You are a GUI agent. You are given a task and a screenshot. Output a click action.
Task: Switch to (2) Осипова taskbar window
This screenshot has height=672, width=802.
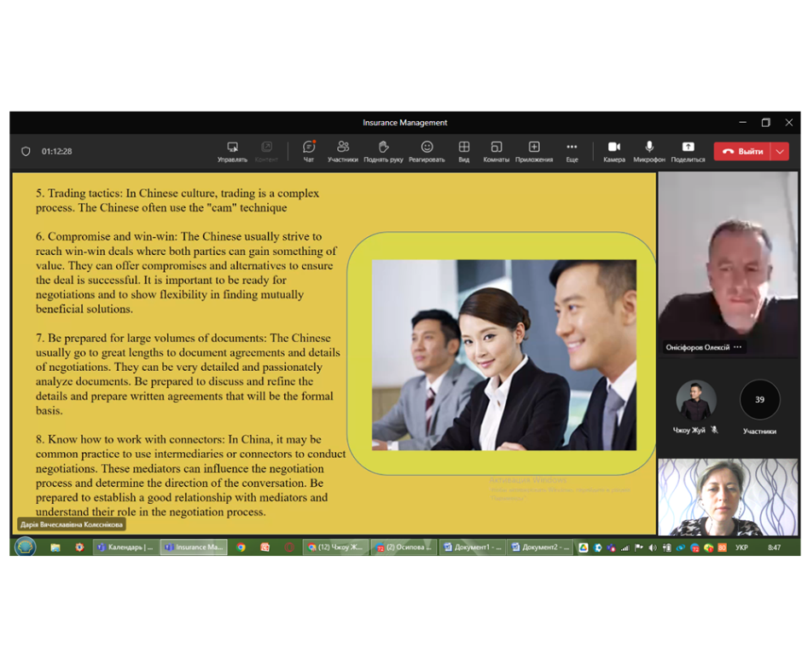click(x=404, y=547)
